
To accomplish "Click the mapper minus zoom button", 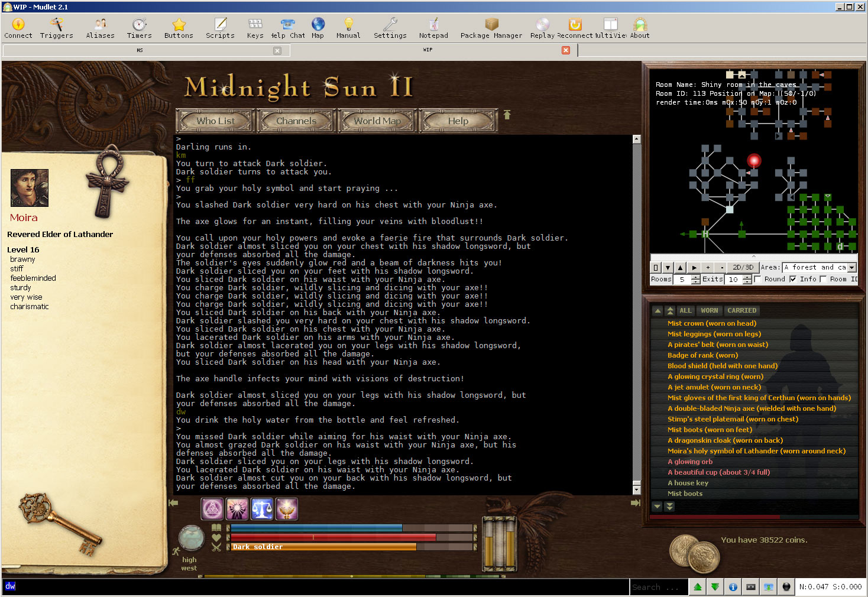I will (x=721, y=267).
